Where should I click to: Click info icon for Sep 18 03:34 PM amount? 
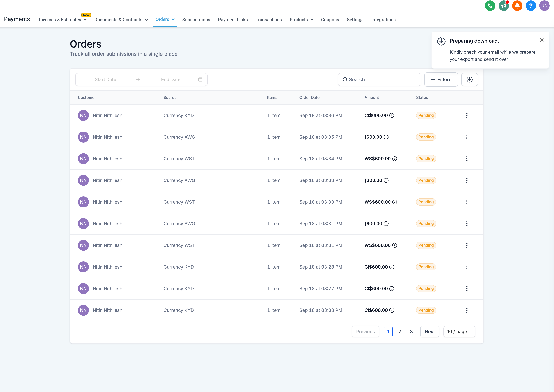394,159
